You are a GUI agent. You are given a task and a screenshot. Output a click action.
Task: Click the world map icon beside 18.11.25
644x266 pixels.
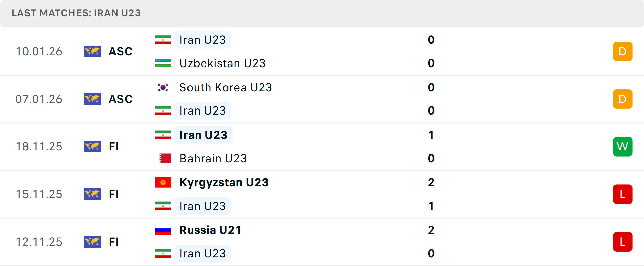[92, 146]
